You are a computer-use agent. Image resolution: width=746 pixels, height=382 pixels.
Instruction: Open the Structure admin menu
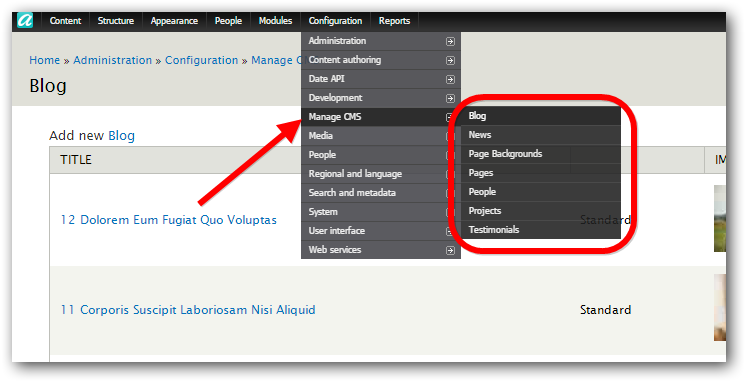[116, 21]
